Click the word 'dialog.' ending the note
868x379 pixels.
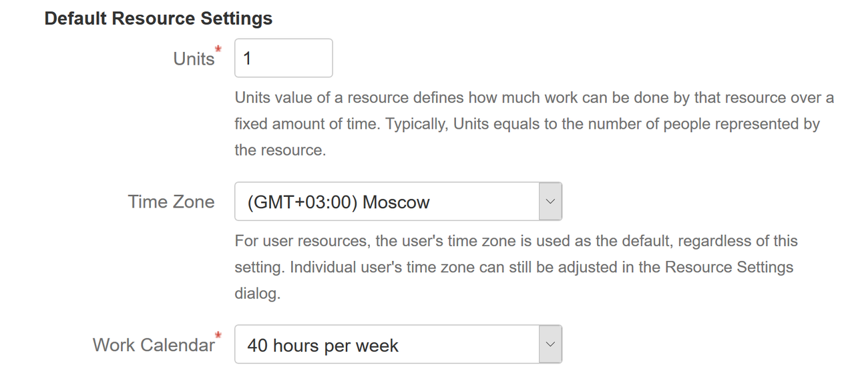coord(257,294)
